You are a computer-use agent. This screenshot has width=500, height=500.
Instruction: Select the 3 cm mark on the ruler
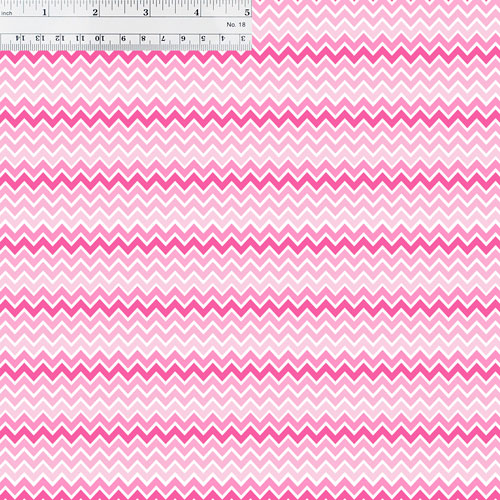tap(244, 39)
